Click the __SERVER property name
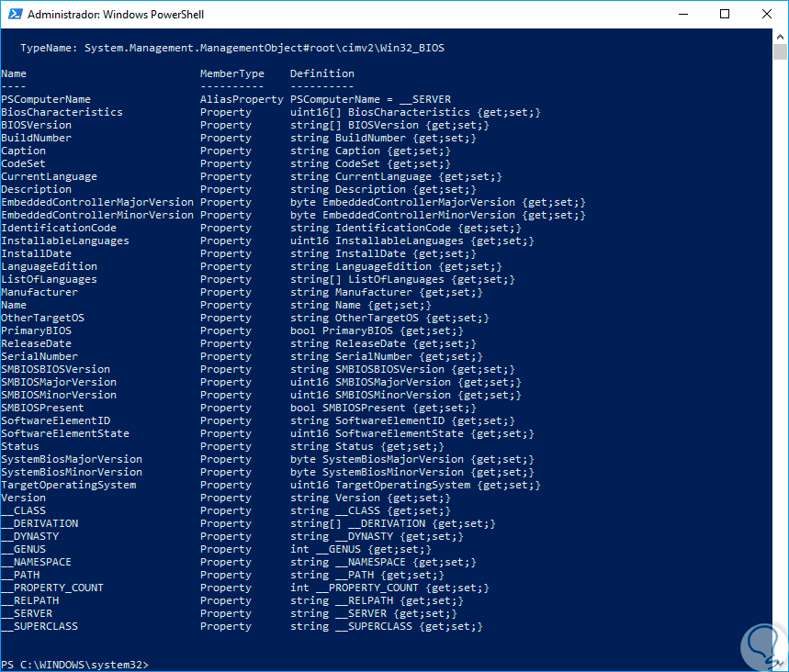Image resolution: width=789 pixels, height=672 pixels. pyautogui.click(x=27, y=613)
